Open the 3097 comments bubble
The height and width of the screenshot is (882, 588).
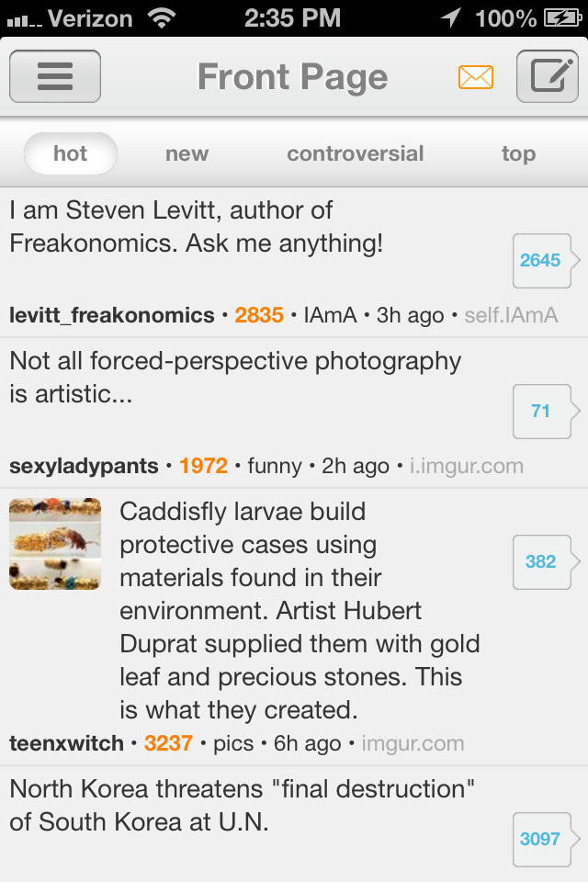tap(540, 839)
